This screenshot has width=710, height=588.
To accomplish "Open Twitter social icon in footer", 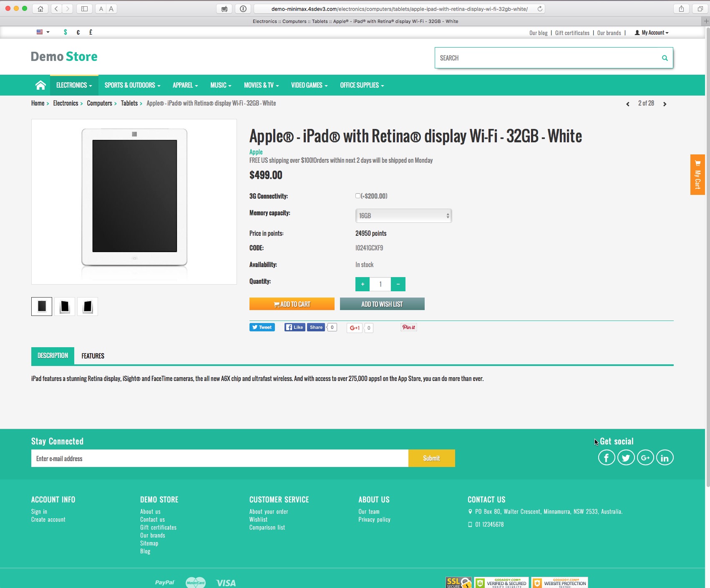I will coord(626,458).
